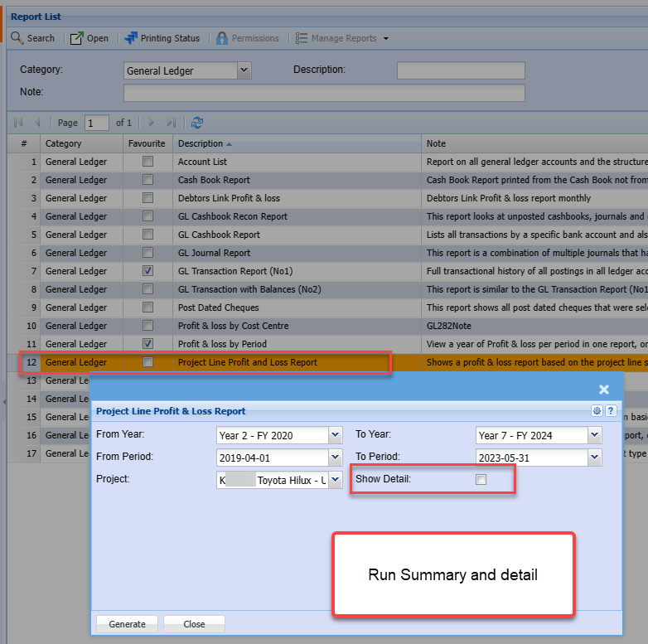Click the Search toolbar icon

tap(17, 38)
